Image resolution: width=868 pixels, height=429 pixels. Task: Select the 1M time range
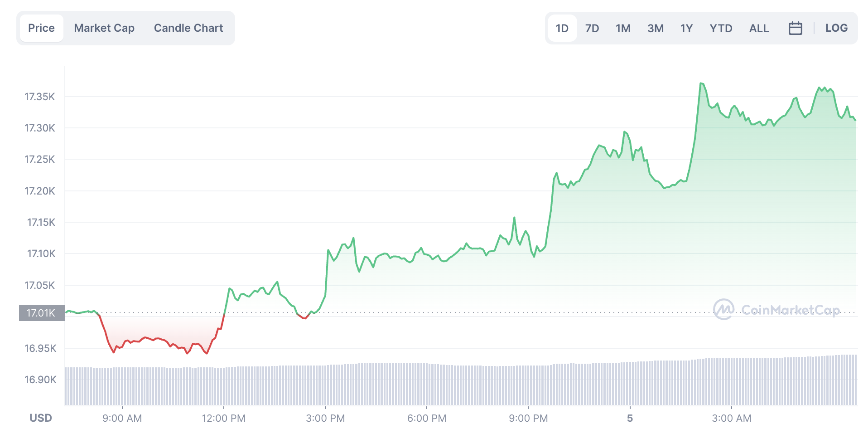(623, 28)
